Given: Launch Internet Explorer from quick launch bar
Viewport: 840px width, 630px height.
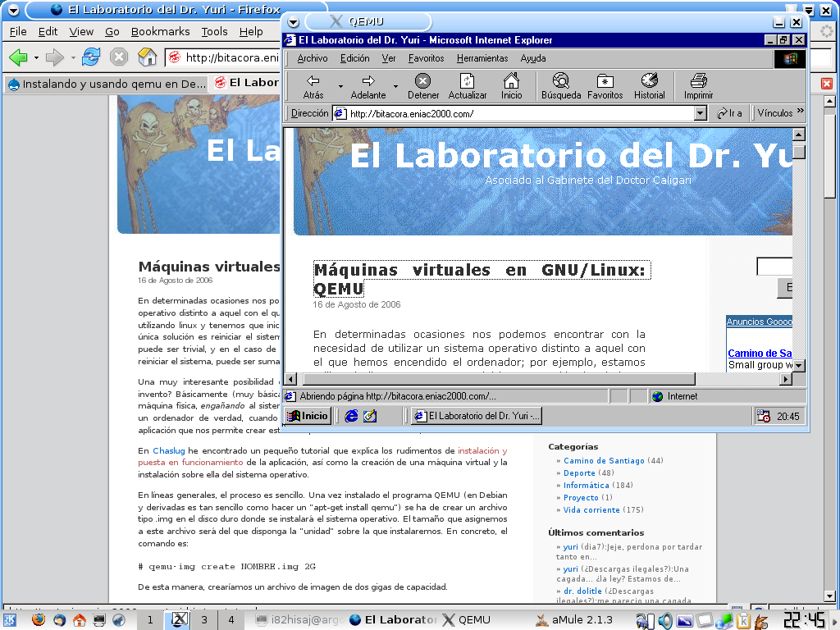Looking at the screenshot, I should (x=351, y=416).
